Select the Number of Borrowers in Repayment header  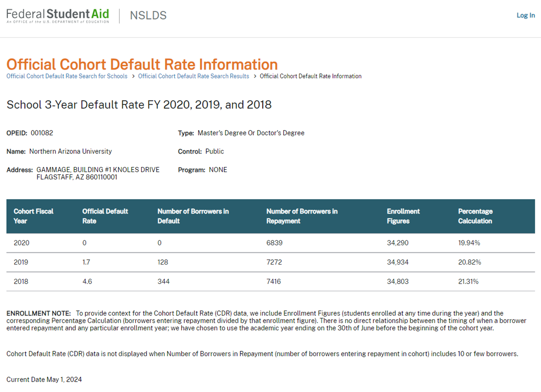point(302,216)
